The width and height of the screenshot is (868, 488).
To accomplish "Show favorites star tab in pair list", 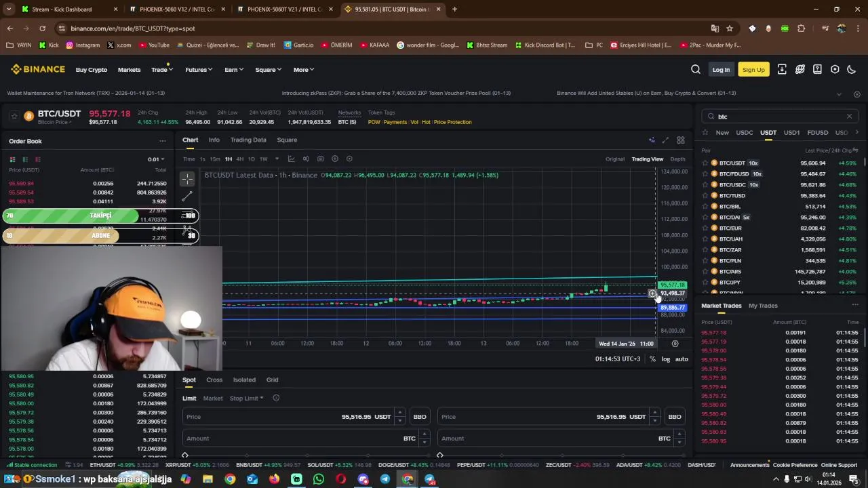I will pyautogui.click(x=705, y=133).
